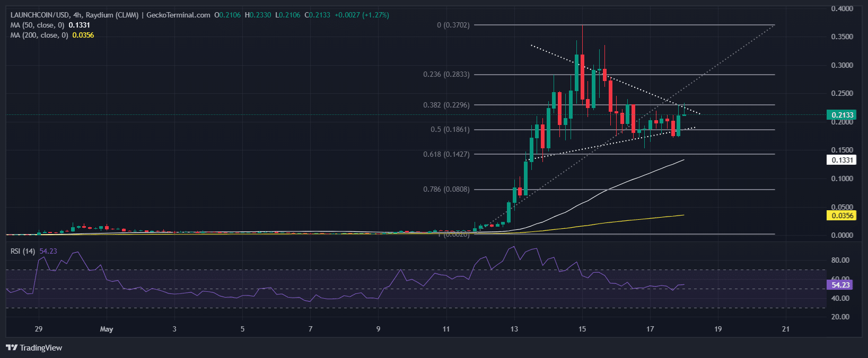
Task: Select Fibonacci level 0.786 (0.0808) label
Action: coord(446,189)
